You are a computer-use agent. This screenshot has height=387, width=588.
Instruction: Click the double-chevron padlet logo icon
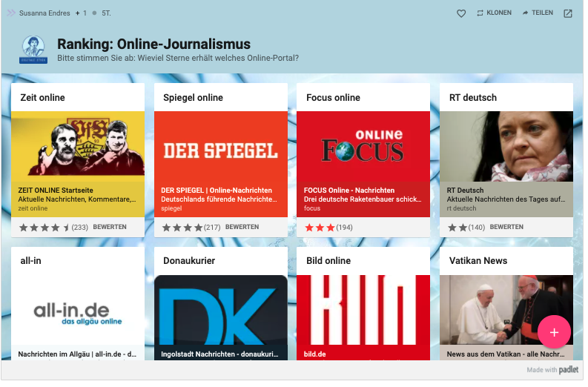pos(11,13)
